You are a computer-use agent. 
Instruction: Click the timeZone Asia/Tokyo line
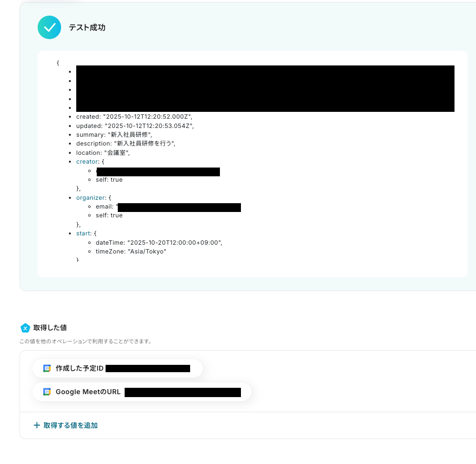click(x=131, y=251)
